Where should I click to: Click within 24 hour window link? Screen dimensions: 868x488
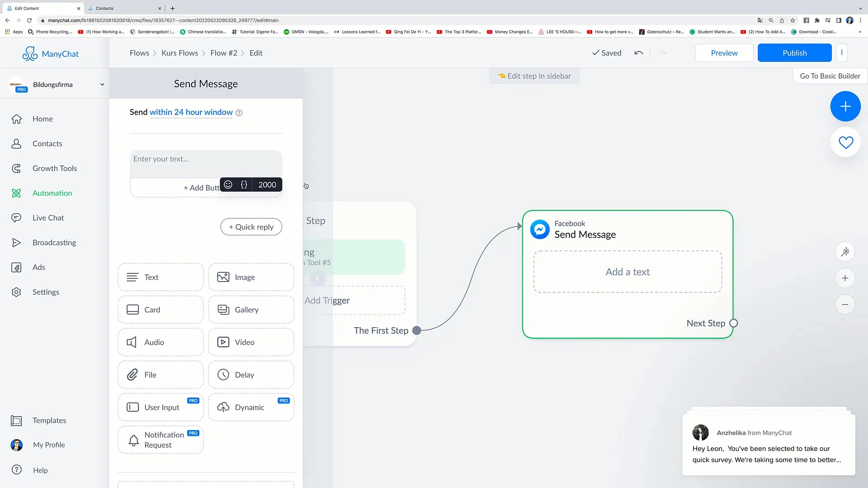click(x=190, y=112)
